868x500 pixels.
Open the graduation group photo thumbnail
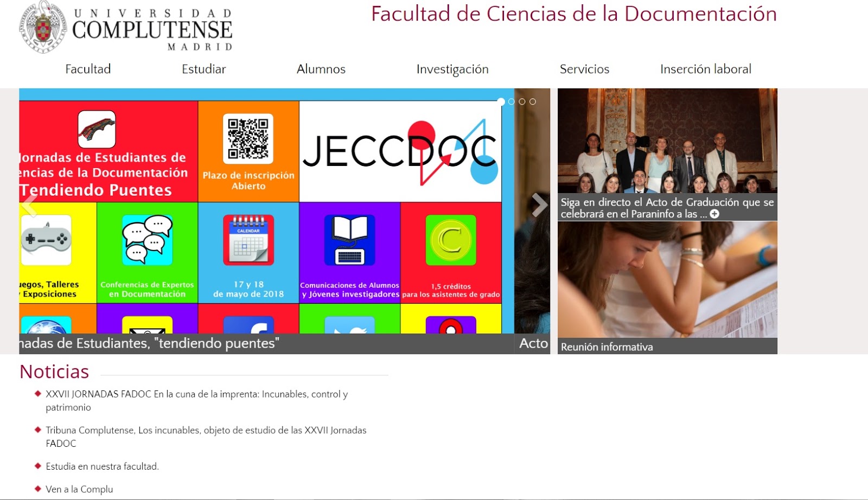click(667, 141)
